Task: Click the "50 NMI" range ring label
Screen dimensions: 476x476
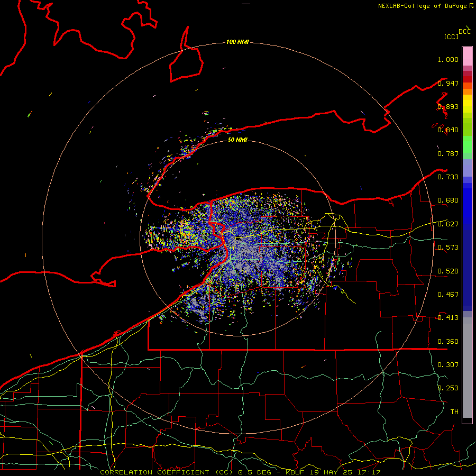Action: (237, 140)
